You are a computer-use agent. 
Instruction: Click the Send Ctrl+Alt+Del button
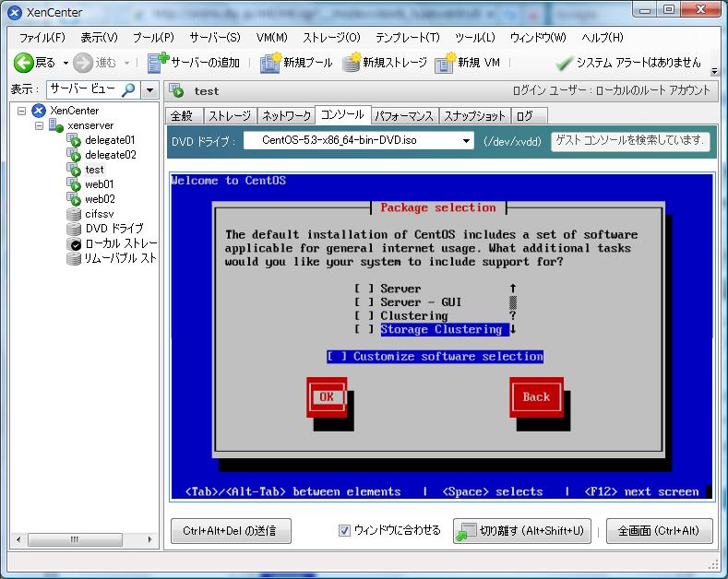(231, 531)
